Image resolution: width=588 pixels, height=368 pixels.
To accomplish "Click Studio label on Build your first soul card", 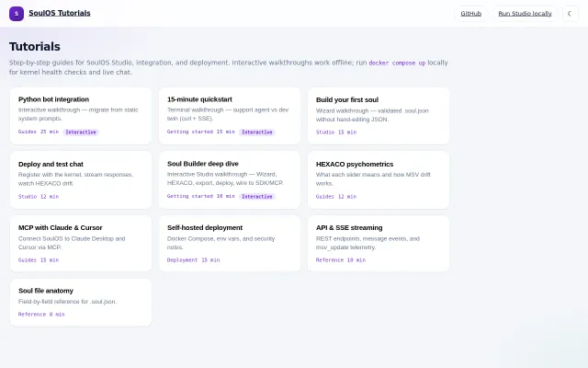I will (325, 132).
